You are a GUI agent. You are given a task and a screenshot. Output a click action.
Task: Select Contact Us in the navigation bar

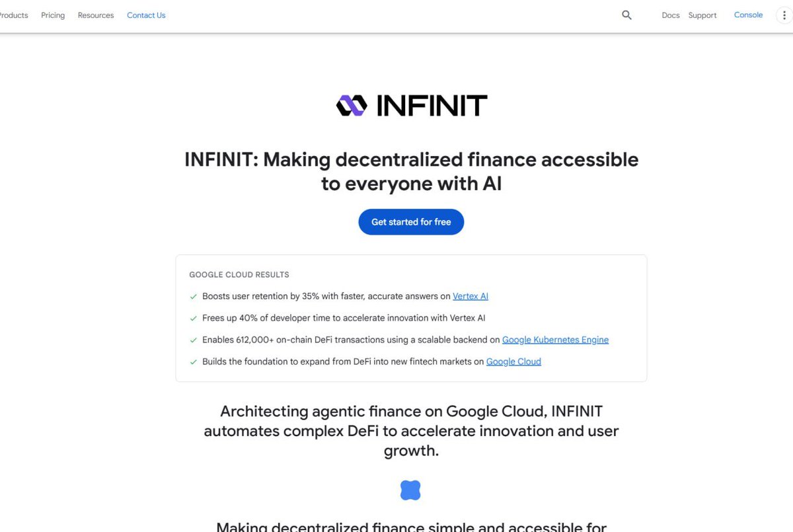click(146, 15)
